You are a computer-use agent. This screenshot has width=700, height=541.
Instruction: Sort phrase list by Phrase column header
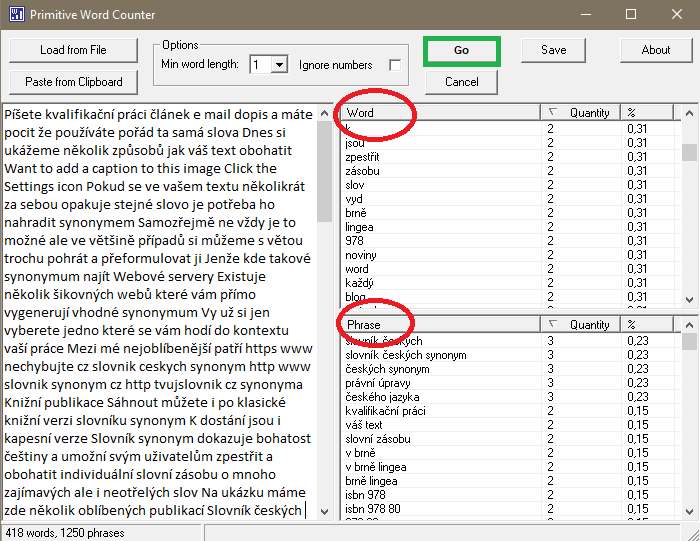441,325
